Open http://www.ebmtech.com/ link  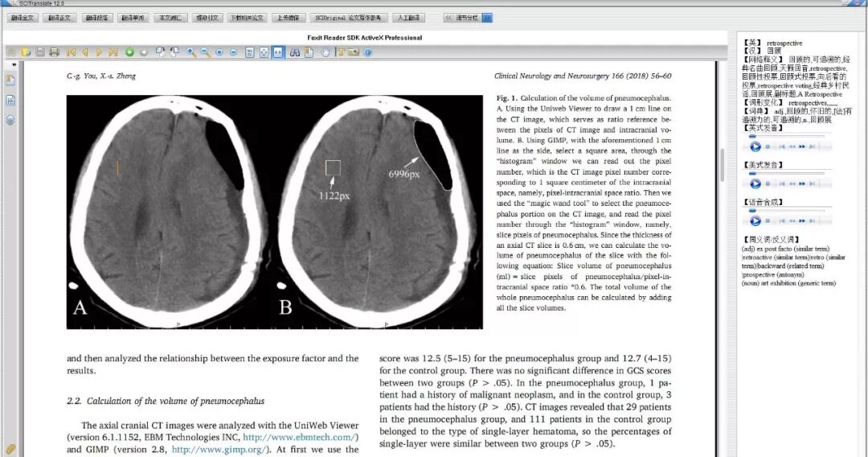tap(301, 437)
